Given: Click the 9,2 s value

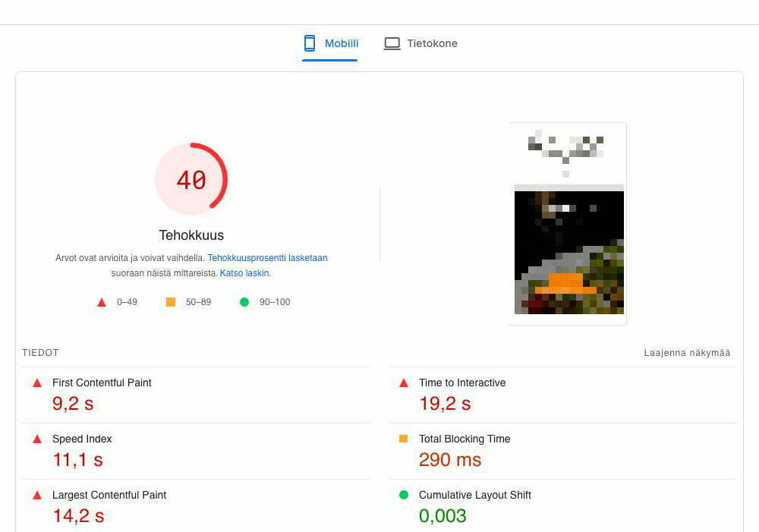Looking at the screenshot, I should pyautogui.click(x=73, y=404).
